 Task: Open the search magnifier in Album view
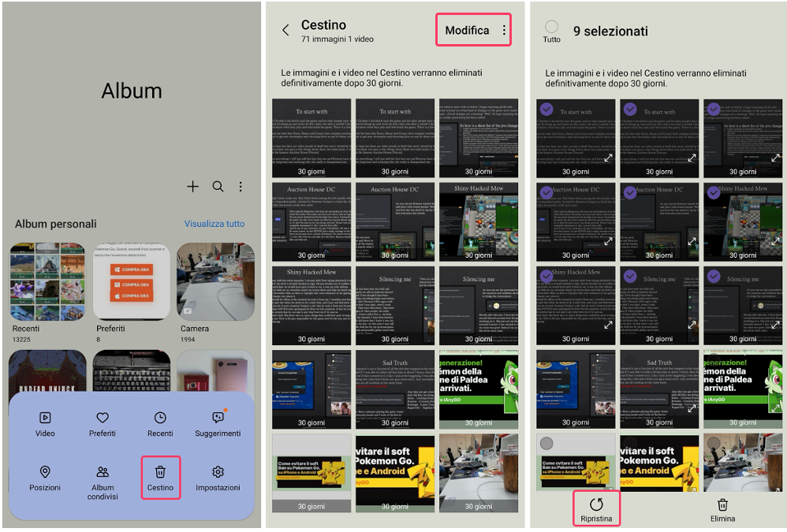pos(218,186)
